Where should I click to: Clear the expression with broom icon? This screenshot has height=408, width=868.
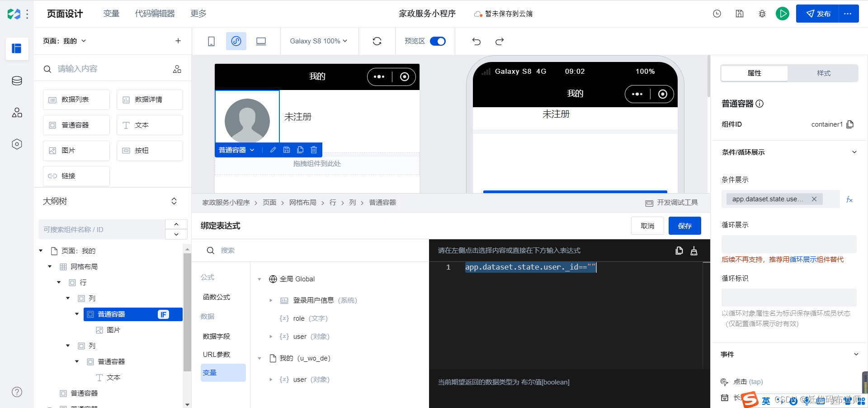694,251
